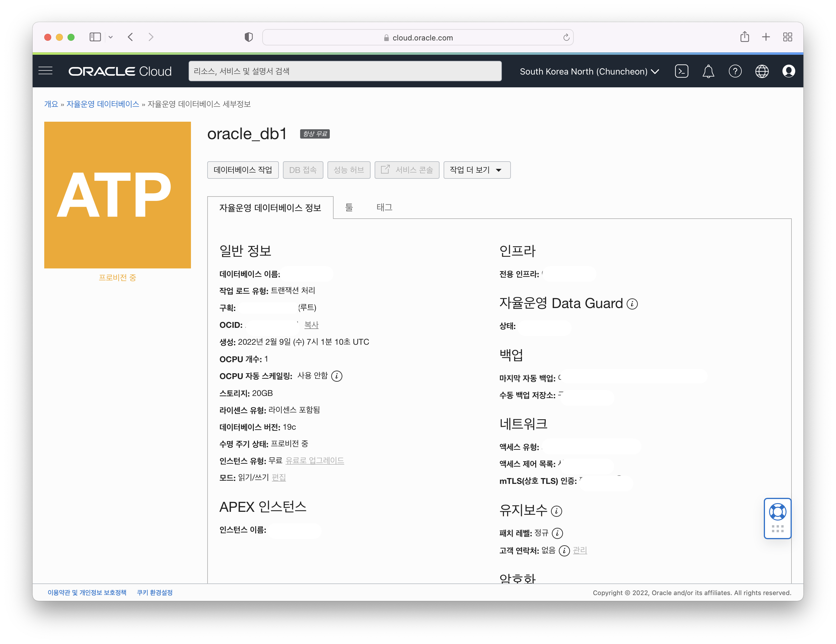836x644 pixels.
Task: Click Safari privacy shield icon
Action: [x=249, y=37]
